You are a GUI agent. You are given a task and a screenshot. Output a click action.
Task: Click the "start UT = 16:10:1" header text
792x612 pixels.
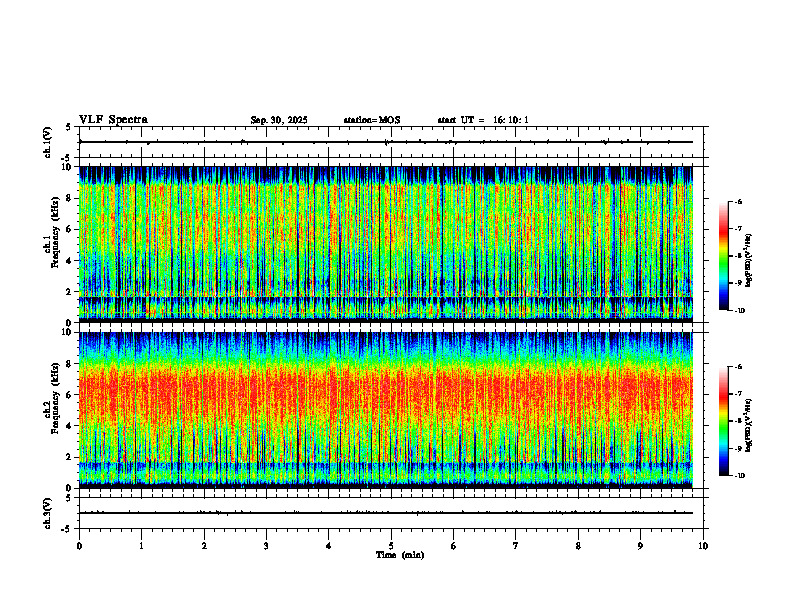(x=483, y=120)
